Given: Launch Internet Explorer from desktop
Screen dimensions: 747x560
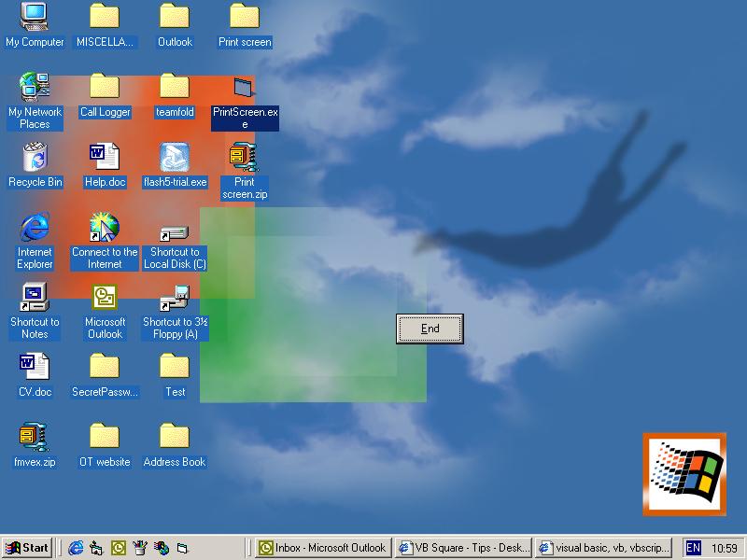Looking at the screenshot, I should pos(35,228).
